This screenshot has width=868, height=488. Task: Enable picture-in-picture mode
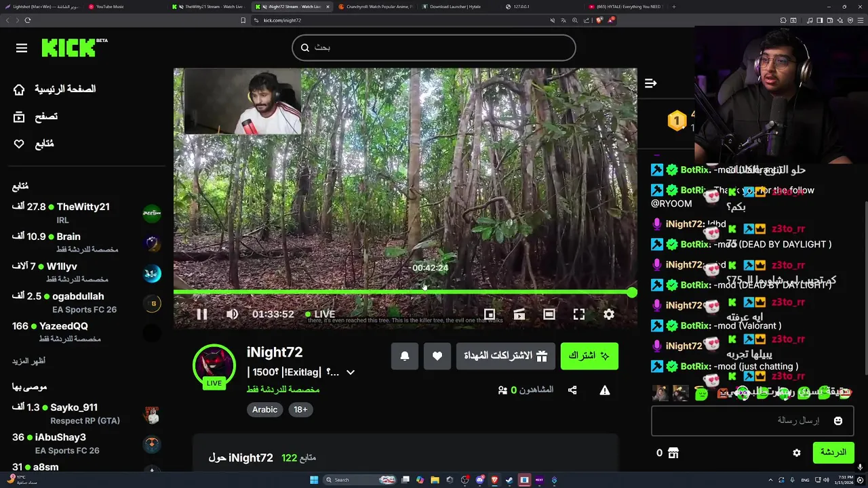489,314
